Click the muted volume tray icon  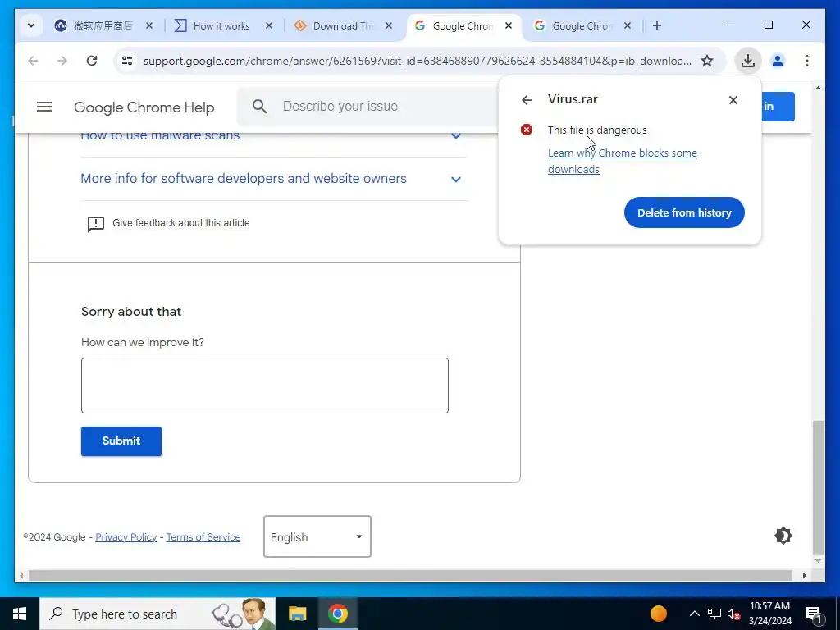click(x=734, y=614)
